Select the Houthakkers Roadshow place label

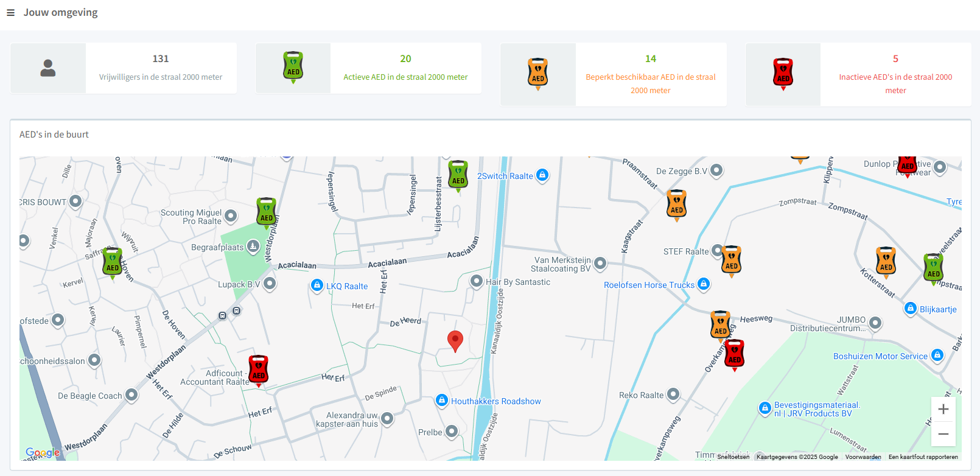(x=495, y=402)
